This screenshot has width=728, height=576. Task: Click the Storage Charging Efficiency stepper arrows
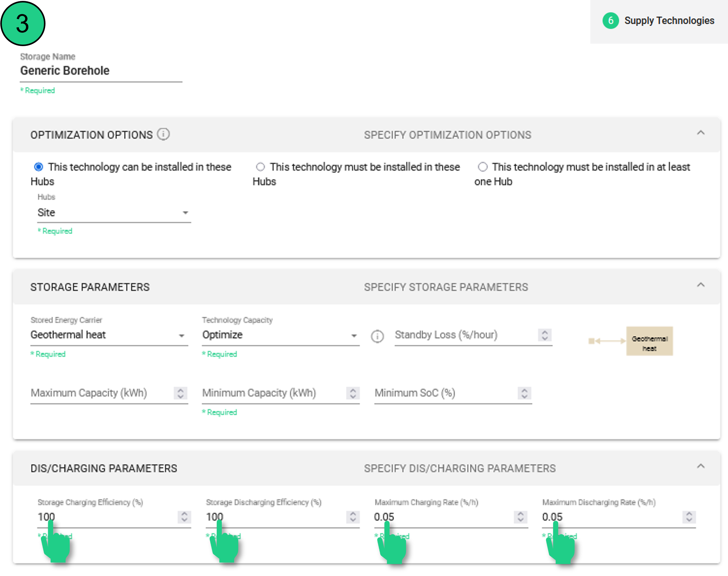click(x=184, y=517)
